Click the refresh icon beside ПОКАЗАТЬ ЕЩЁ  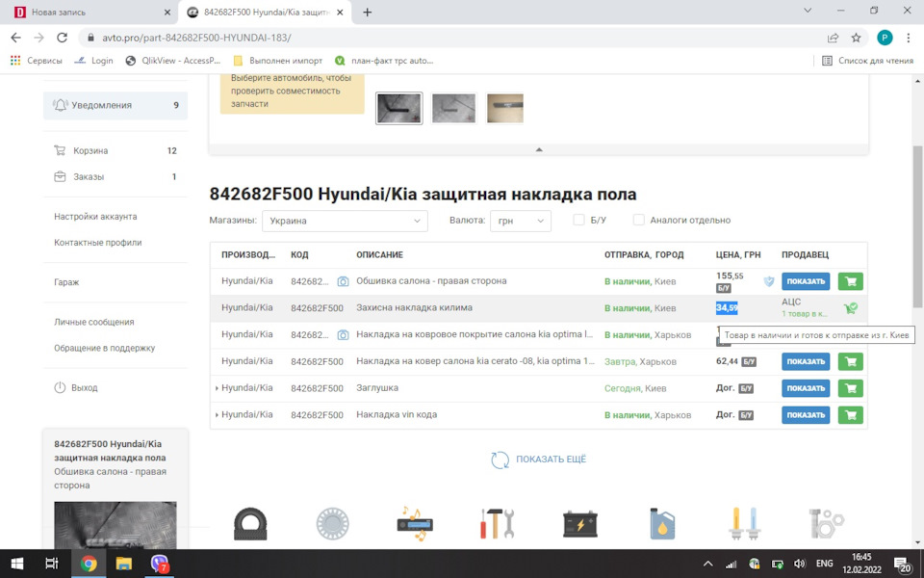click(500, 460)
